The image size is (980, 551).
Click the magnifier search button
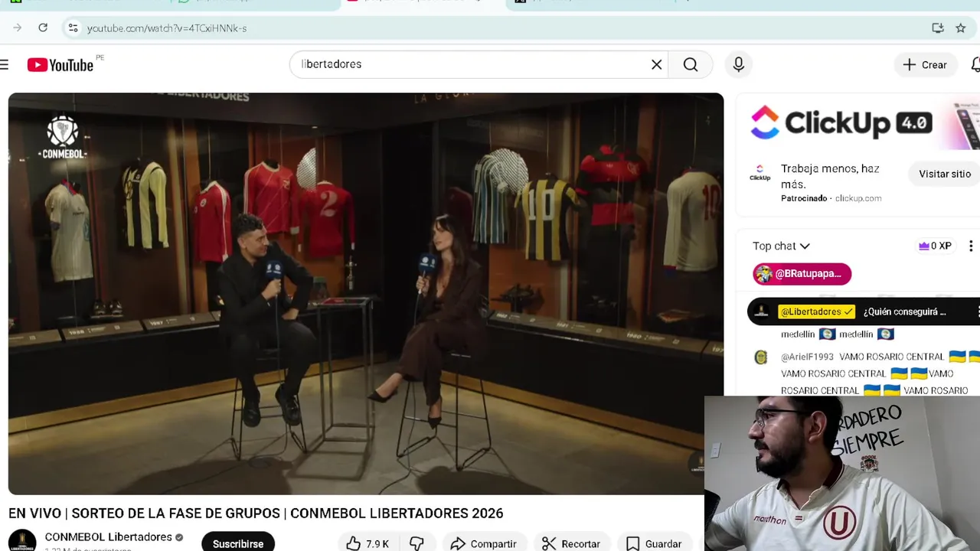click(691, 64)
